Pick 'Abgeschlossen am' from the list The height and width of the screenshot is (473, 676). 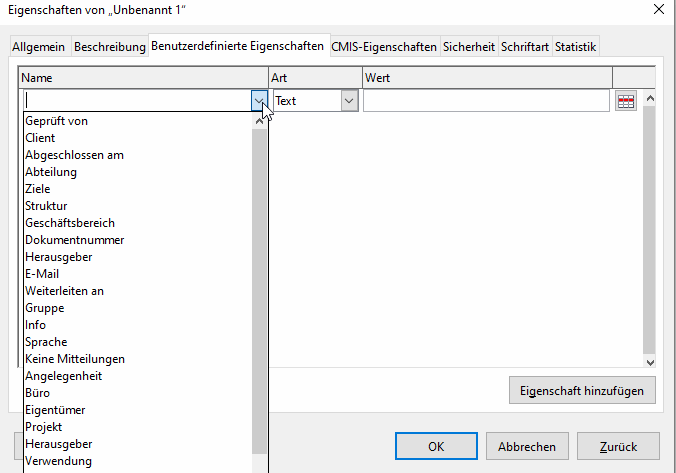tap(138, 155)
